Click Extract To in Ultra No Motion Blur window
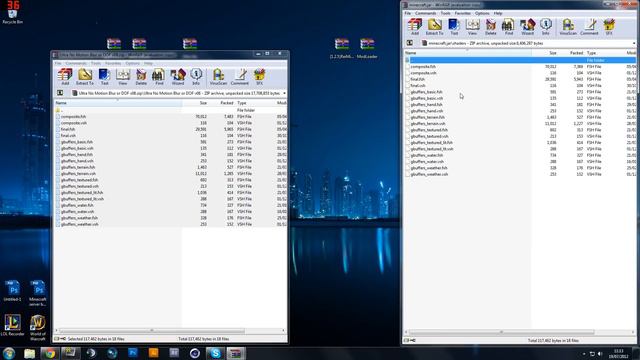The width and height of the screenshot is (640, 360). [x=85, y=77]
